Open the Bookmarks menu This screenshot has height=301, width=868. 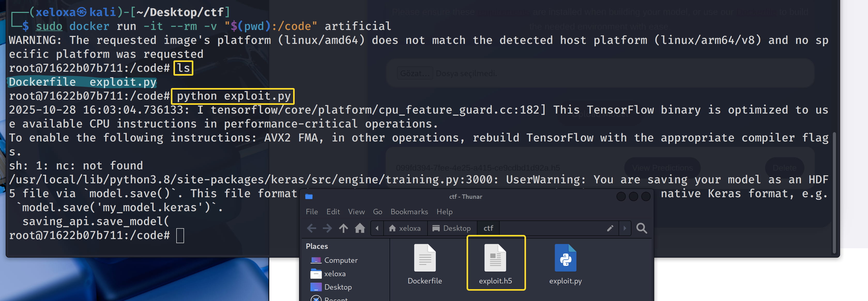pos(409,212)
